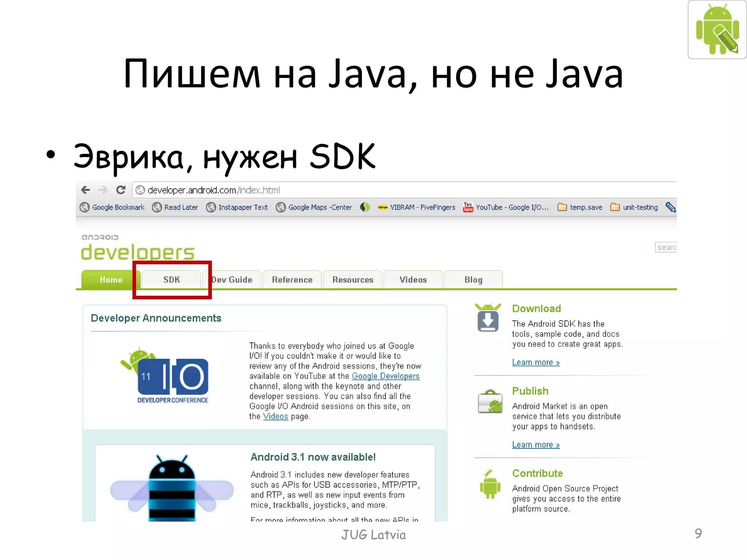Open the VIBRAM - FiveFingers bookmark
The width and height of the screenshot is (747, 560).
coord(416,207)
